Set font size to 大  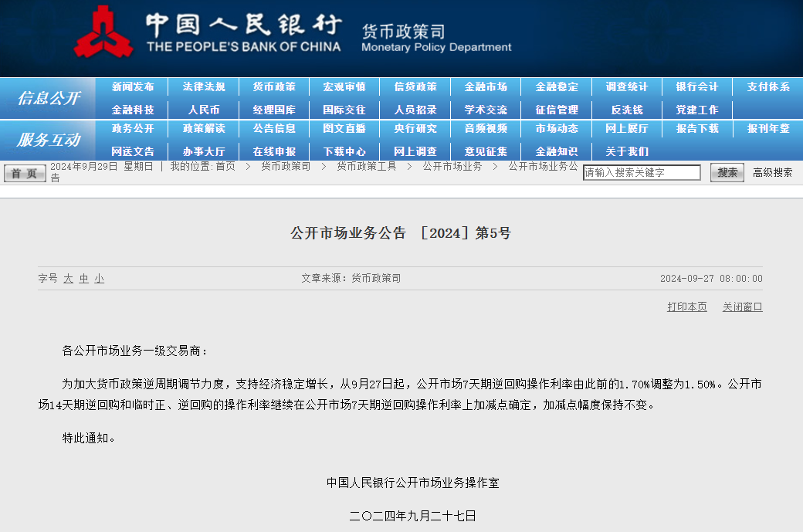[68, 279]
